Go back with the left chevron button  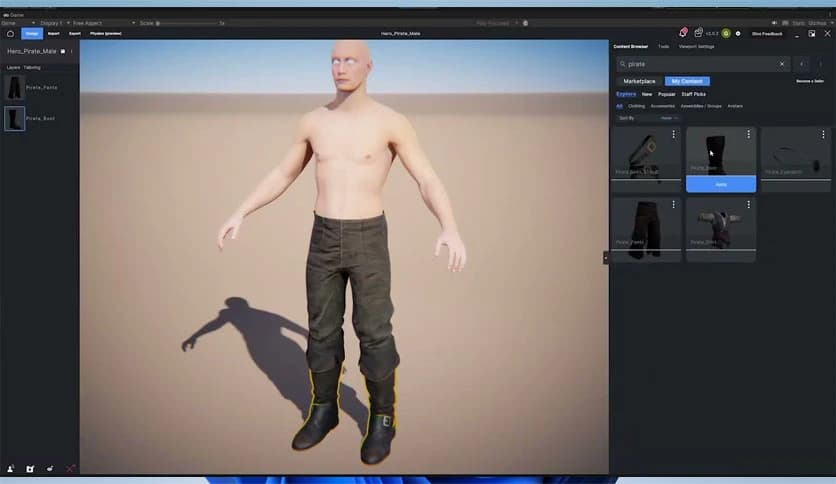(802, 64)
